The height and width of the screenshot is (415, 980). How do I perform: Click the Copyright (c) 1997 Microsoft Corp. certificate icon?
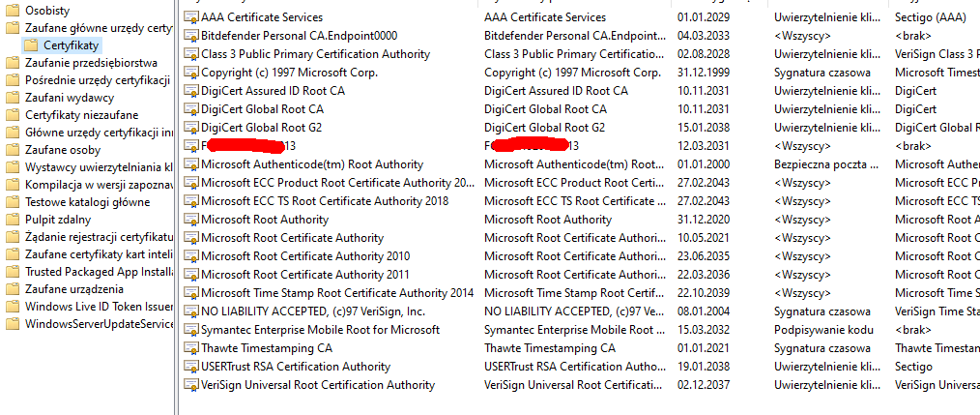click(190, 73)
